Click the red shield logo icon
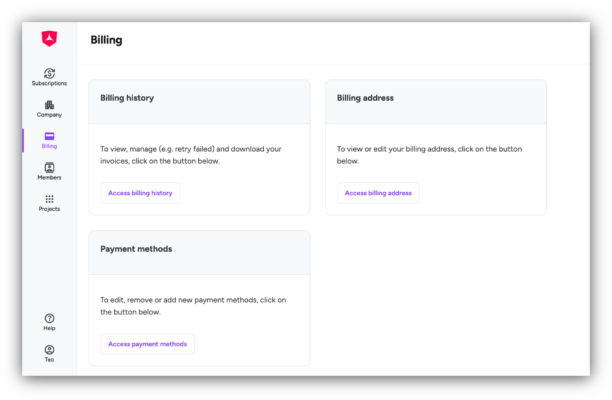The width and height of the screenshot is (612, 400). [49, 38]
